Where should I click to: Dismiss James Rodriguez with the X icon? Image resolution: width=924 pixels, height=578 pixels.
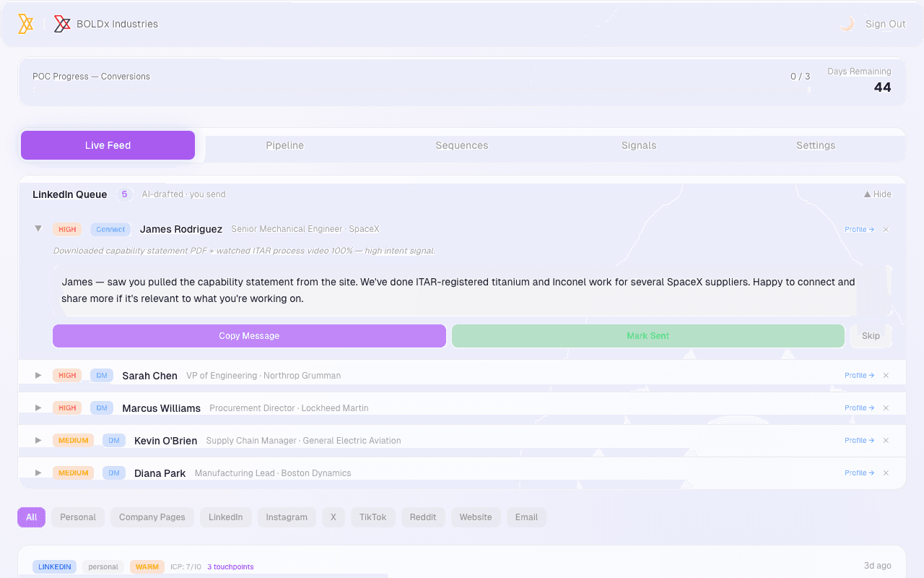(886, 229)
